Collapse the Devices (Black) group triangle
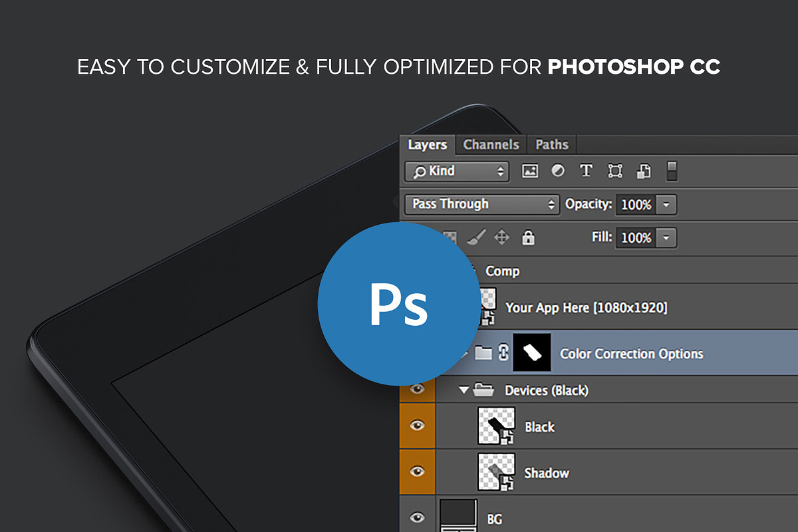This screenshot has height=532, width=798. 464,390
